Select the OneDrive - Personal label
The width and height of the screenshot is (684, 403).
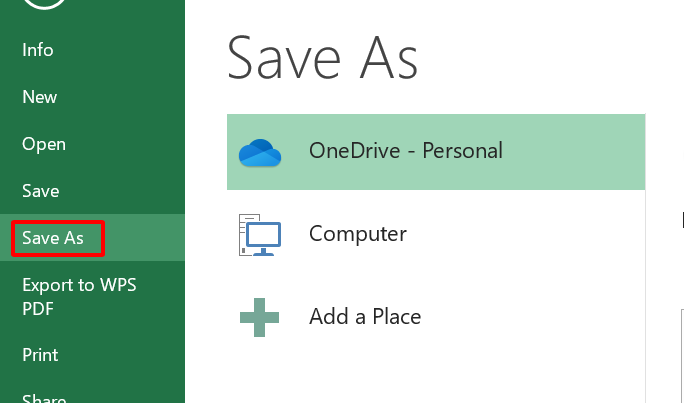(406, 151)
